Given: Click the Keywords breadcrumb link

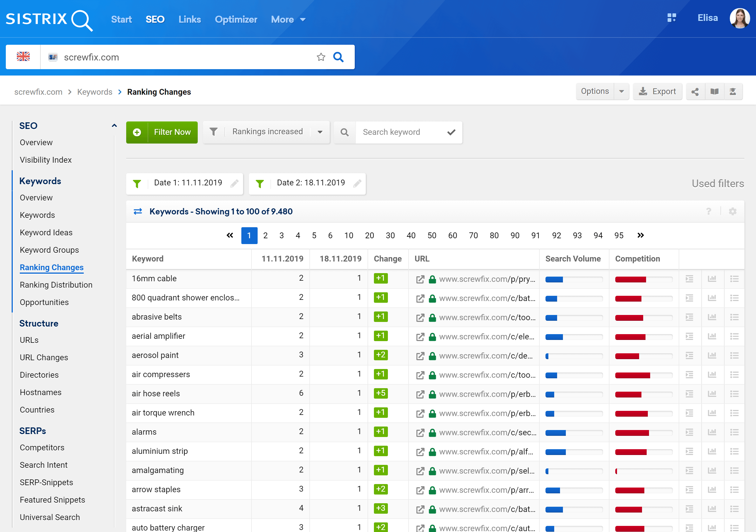Looking at the screenshot, I should pos(95,92).
